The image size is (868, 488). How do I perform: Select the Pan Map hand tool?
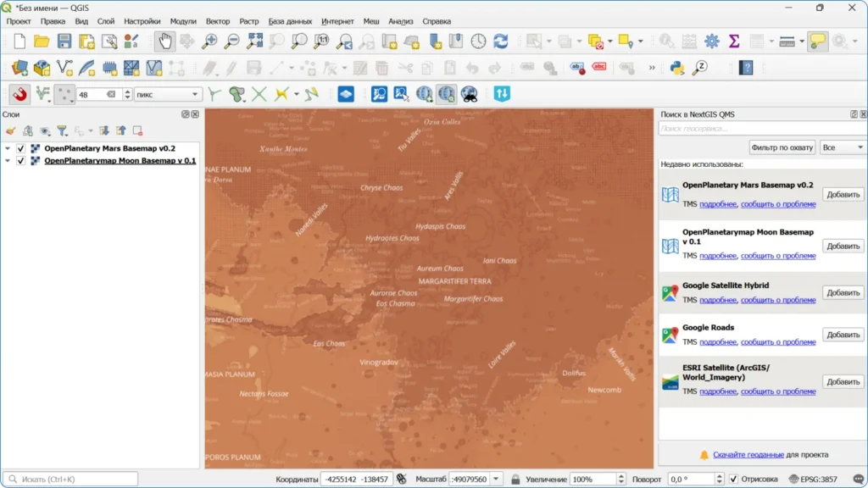[x=165, y=42]
